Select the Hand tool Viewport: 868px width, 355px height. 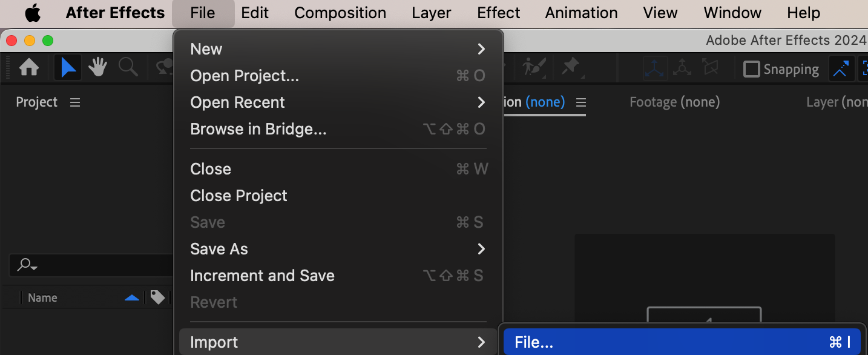click(x=97, y=68)
